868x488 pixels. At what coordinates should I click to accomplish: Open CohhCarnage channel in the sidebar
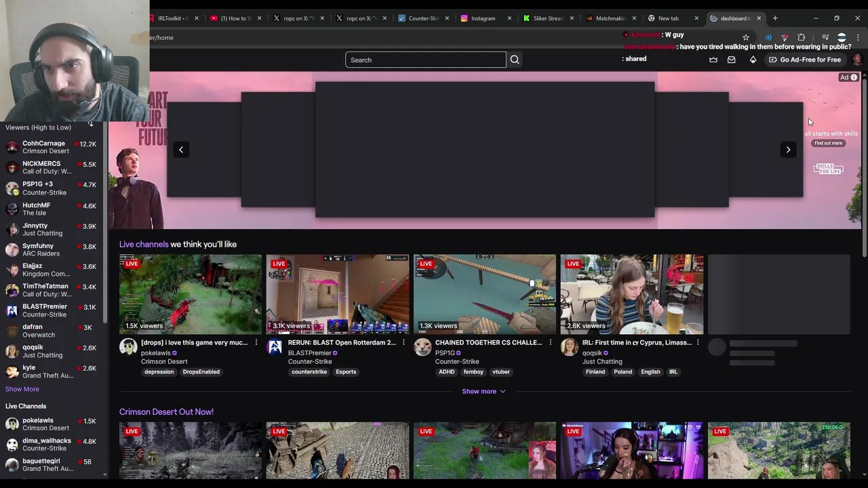52,147
